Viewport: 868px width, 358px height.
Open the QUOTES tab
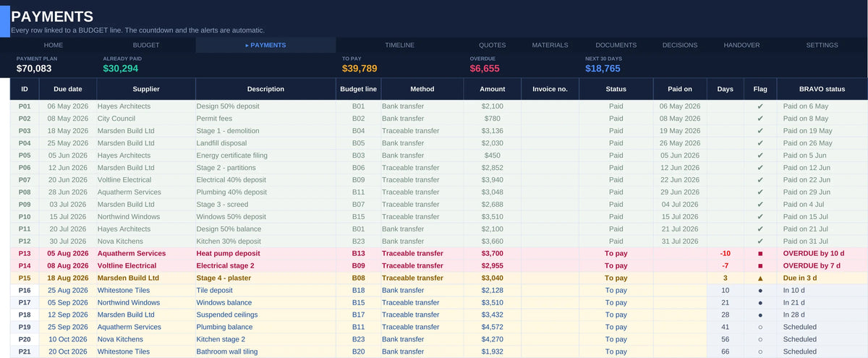click(492, 45)
